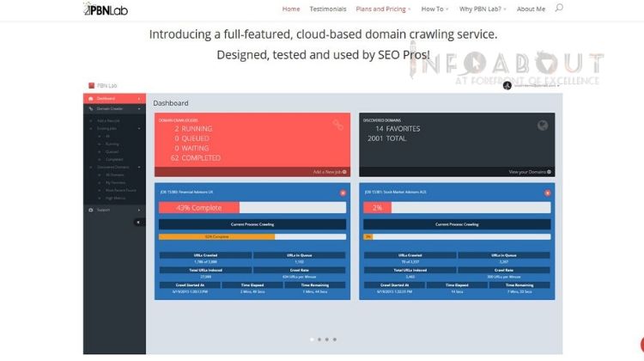The height and width of the screenshot is (361, 644).
Task: Click the Support gear icon in sidebar
Action: (91, 210)
